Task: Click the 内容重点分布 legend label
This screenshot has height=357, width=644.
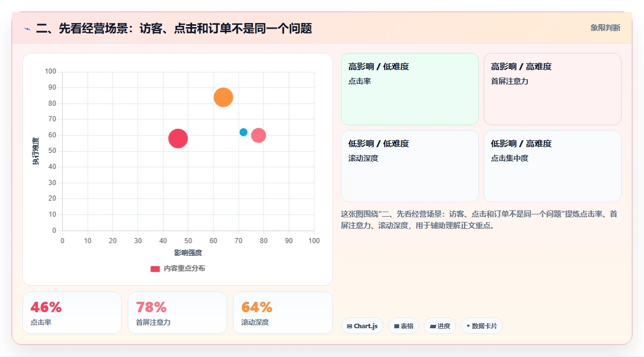Action: pyautogui.click(x=185, y=268)
